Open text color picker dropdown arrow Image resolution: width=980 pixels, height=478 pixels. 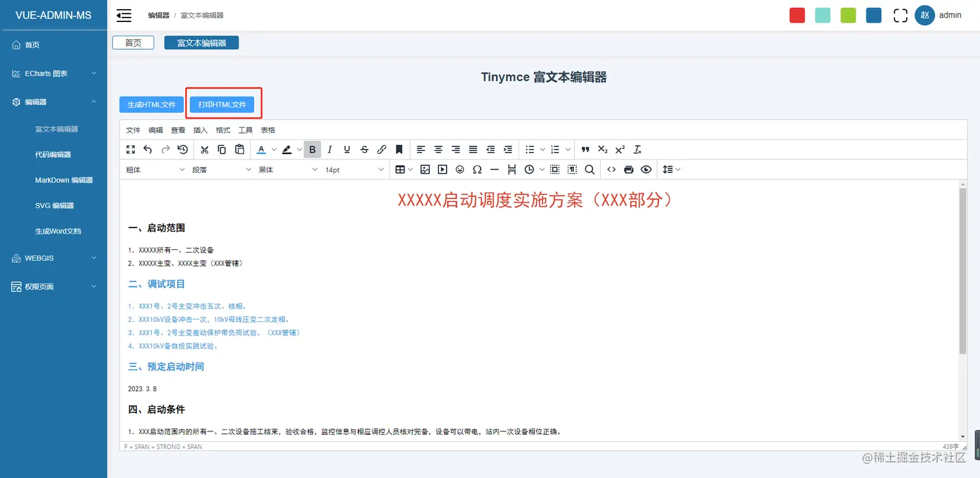[x=274, y=150]
